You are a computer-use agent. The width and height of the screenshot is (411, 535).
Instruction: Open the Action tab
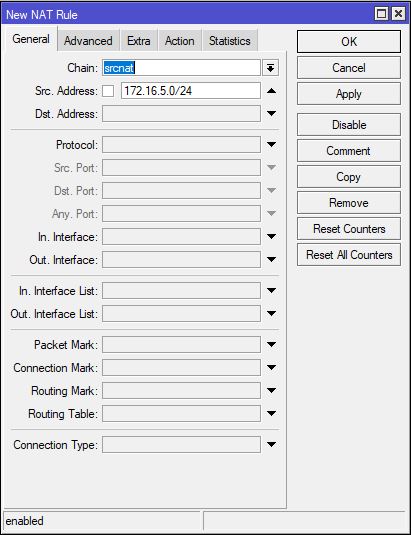point(179,41)
